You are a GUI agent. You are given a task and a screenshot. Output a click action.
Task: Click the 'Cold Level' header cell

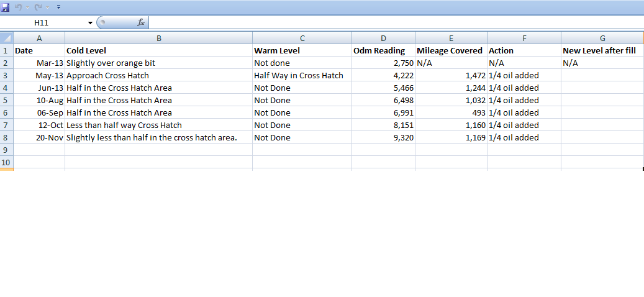click(159, 50)
